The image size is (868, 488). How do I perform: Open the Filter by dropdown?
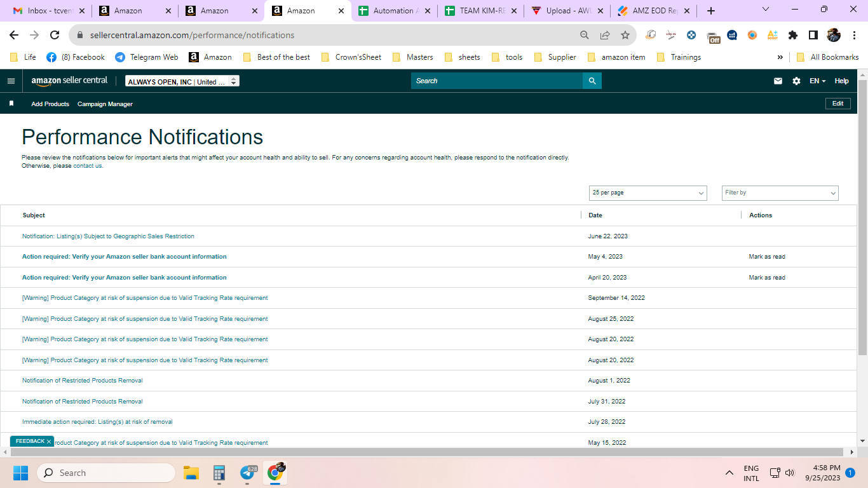point(780,193)
